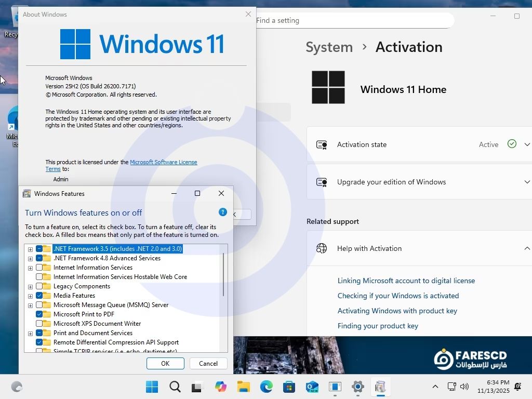
Task: Open Copilot from the taskbar
Action: [221, 387]
